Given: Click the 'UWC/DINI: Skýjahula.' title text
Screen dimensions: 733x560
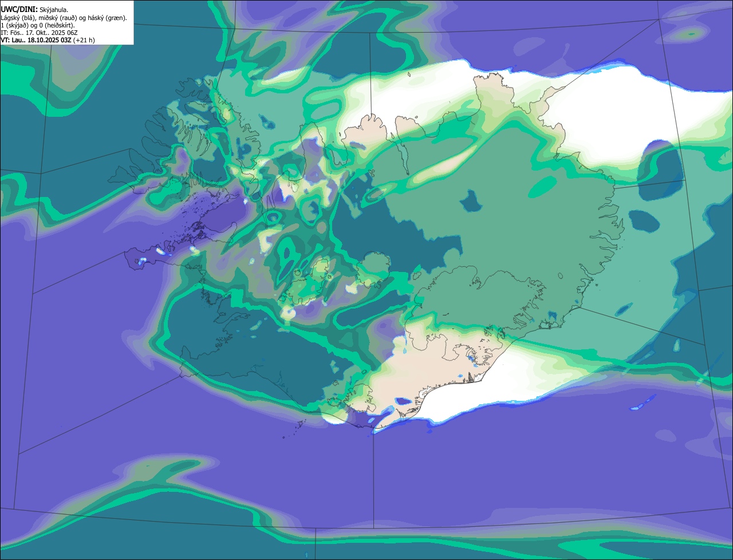Looking at the screenshot, I should [x=35, y=10].
